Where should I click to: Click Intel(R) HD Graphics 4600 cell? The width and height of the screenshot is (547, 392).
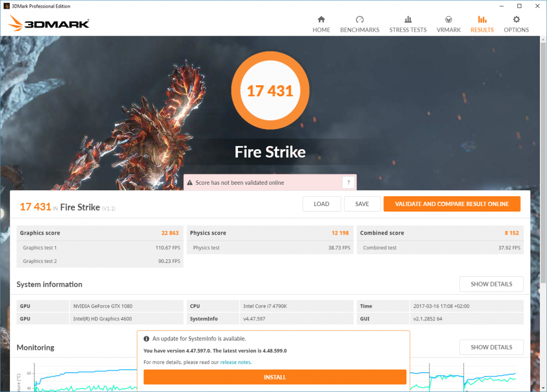click(127, 318)
